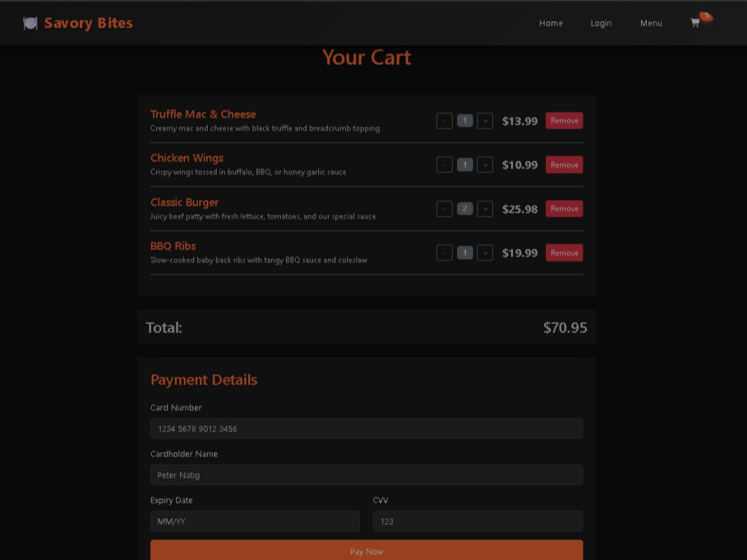The height and width of the screenshot is (560, 747).
Task: Open the shopping cart icon in header
Action: point(695,23)
